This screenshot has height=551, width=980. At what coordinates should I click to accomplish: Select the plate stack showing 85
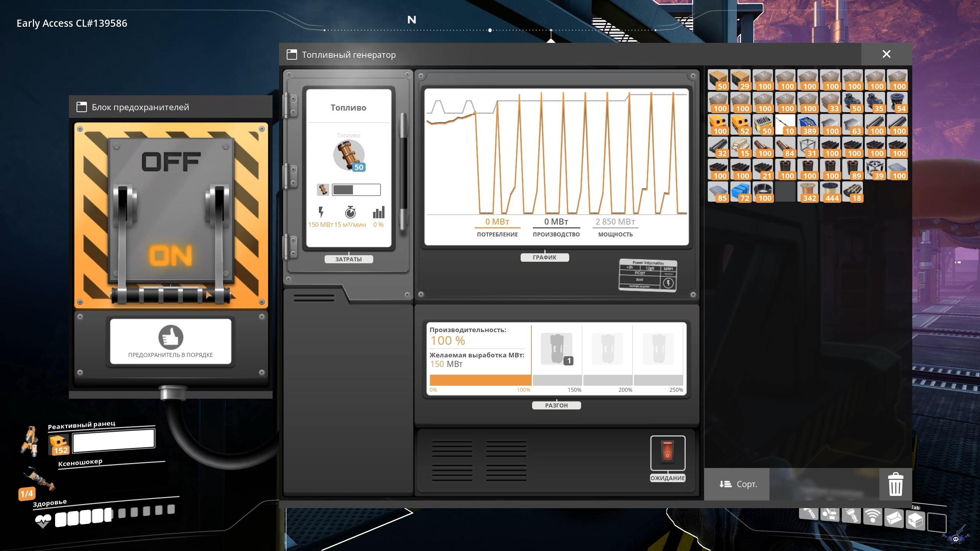point(718,192)
